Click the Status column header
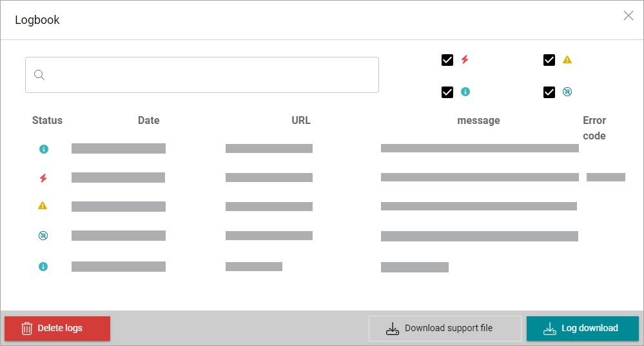The width and height of the screenshot is (644, 346). [47, 120]
